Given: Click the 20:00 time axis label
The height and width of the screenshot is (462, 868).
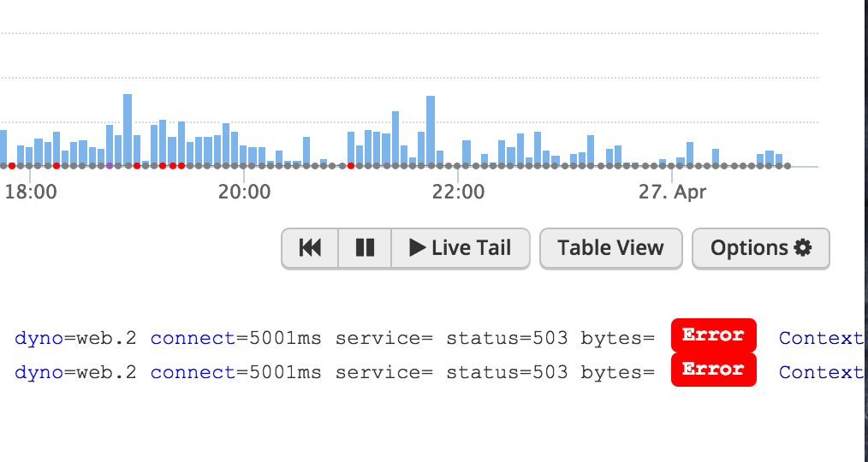Looking at the screenshot, I should tap(244, 192).
